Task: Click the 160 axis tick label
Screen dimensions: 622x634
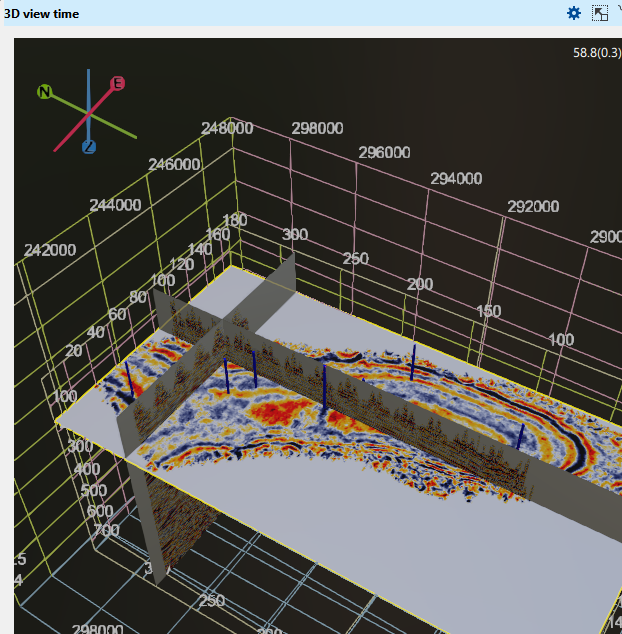Action: coord(218,234)
